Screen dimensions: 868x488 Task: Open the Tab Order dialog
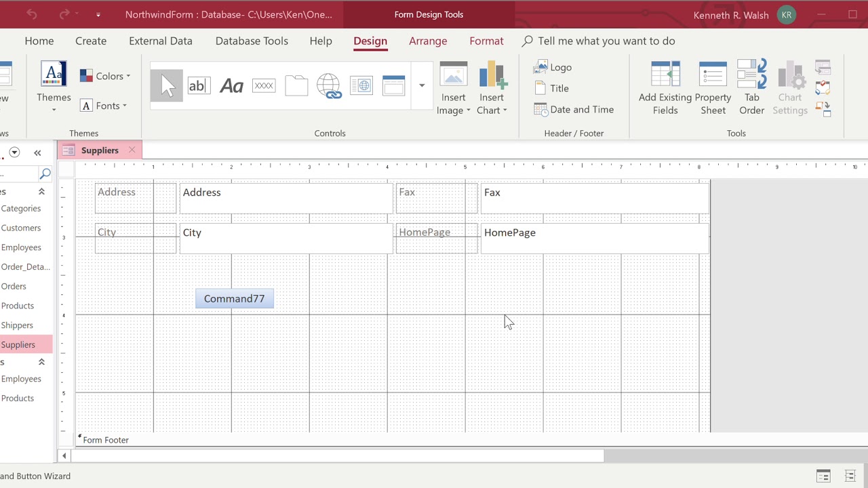(x=751, y=89)
